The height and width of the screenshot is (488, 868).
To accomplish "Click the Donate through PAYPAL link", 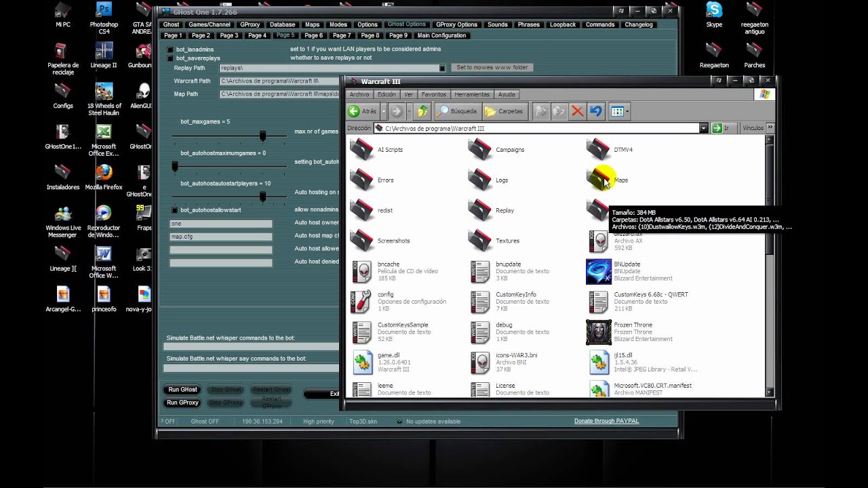I will (606, 421).
